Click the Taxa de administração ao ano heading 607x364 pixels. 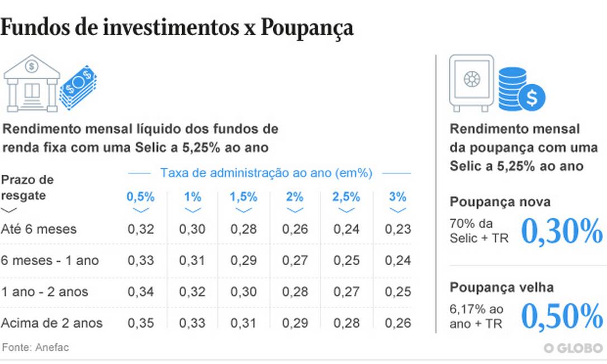point(266,173)
